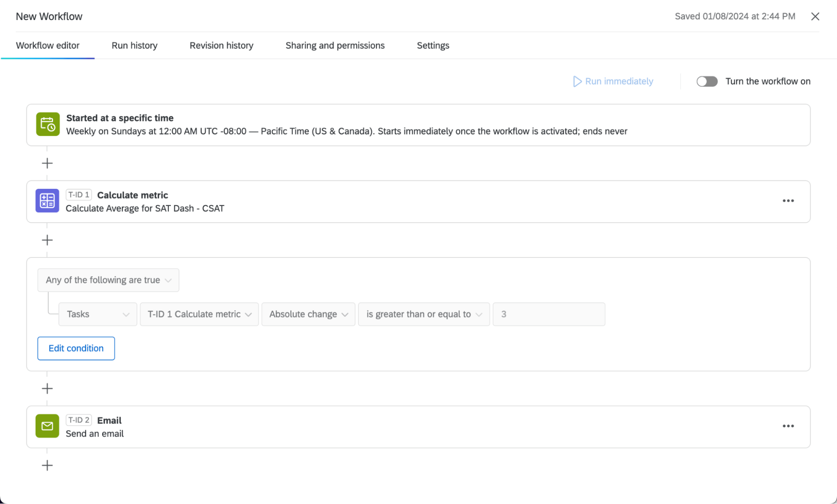Image resolution: width=837 pixels, height=504 pixels.
Task: Open the Sharing and permissions tab
Action: (x=335, y=45)
